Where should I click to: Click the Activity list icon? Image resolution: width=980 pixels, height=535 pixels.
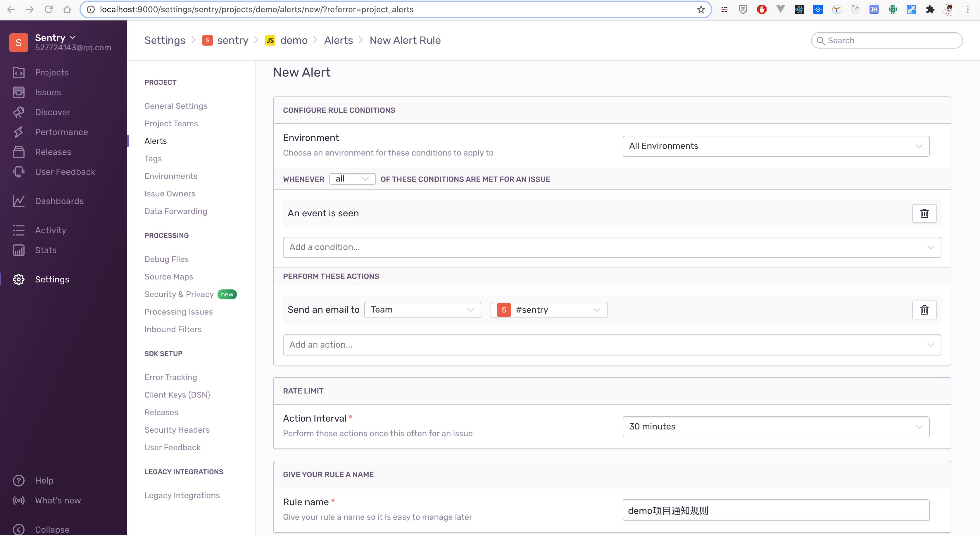19,230
